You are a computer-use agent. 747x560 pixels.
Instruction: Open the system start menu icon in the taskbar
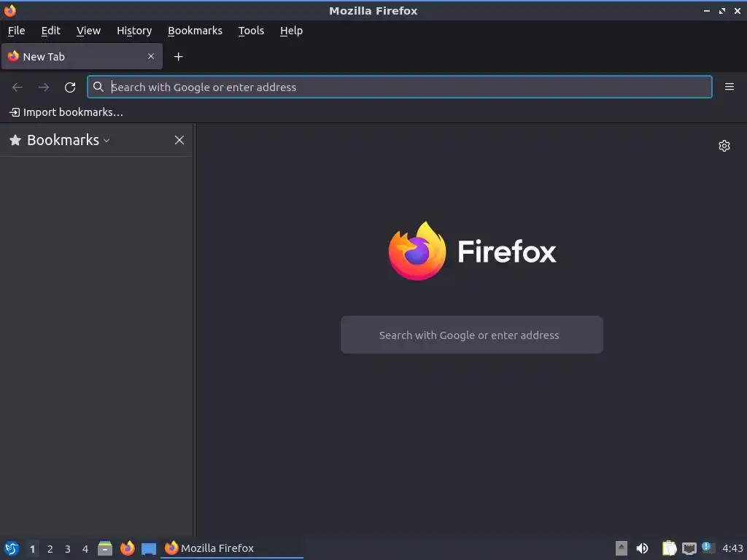pyautogui.click(x=12, y=548)
